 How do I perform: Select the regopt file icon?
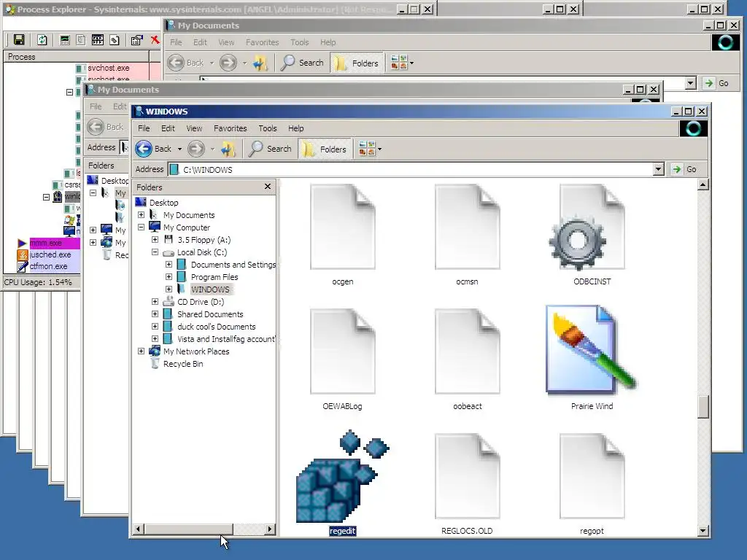[x=592, y=484]
